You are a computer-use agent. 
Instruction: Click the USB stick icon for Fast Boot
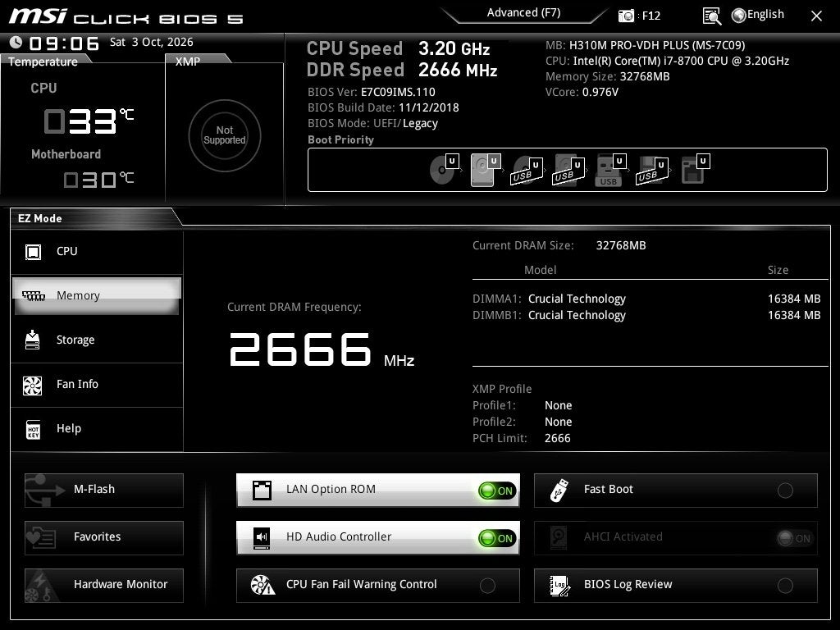[x=559, y=491]
